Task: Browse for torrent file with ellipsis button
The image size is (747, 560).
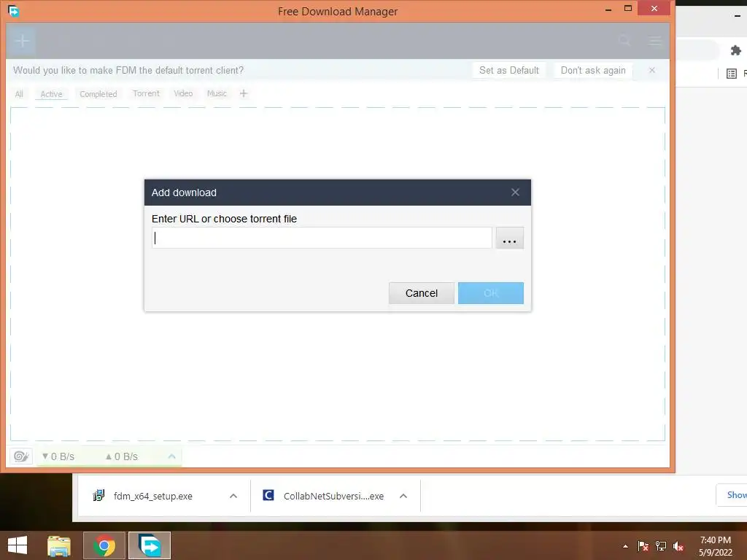Action: (x=509, y=238)
